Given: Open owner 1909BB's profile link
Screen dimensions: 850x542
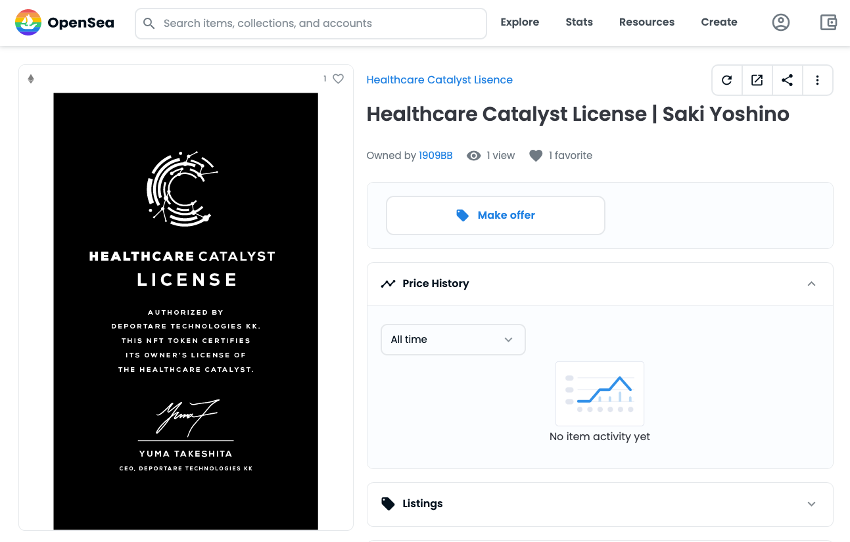Looking at the screenshot, I should point(435,156).
